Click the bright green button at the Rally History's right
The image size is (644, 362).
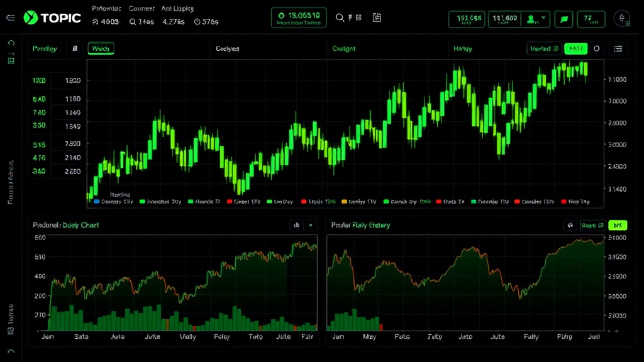click(x=618, y=225)
